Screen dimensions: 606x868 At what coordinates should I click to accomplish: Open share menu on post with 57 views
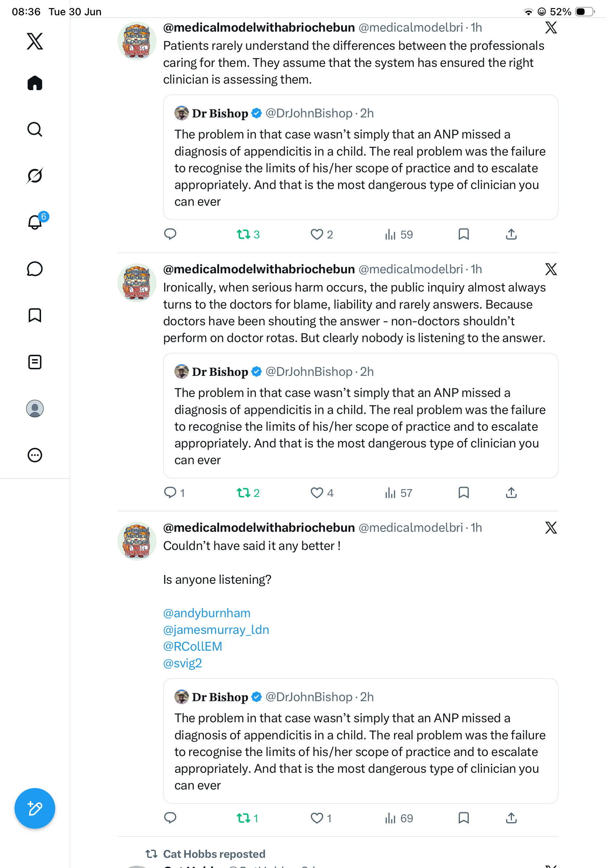(x=511, y=493)
